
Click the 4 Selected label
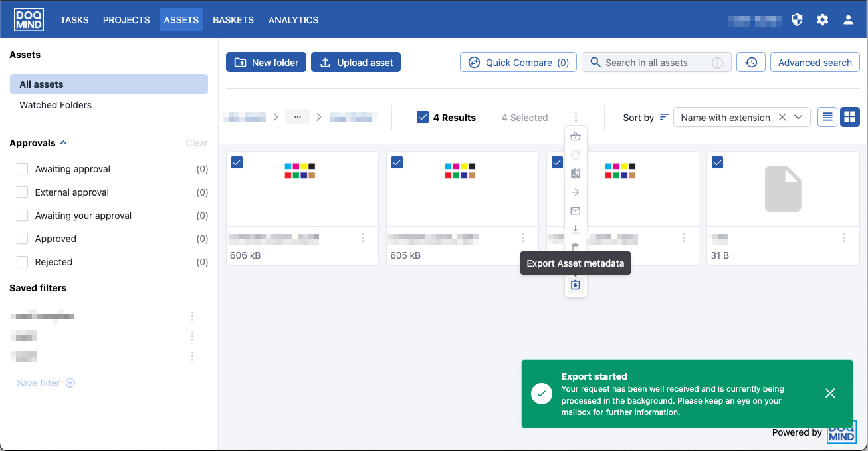(x=525, y=118)
